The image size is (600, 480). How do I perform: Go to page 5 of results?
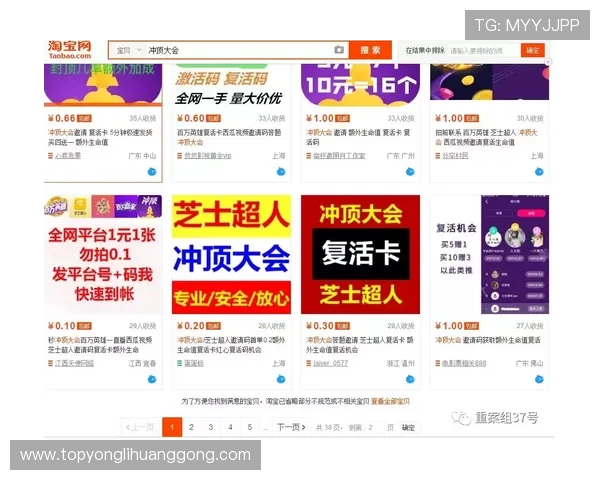[x=250, y=427]
